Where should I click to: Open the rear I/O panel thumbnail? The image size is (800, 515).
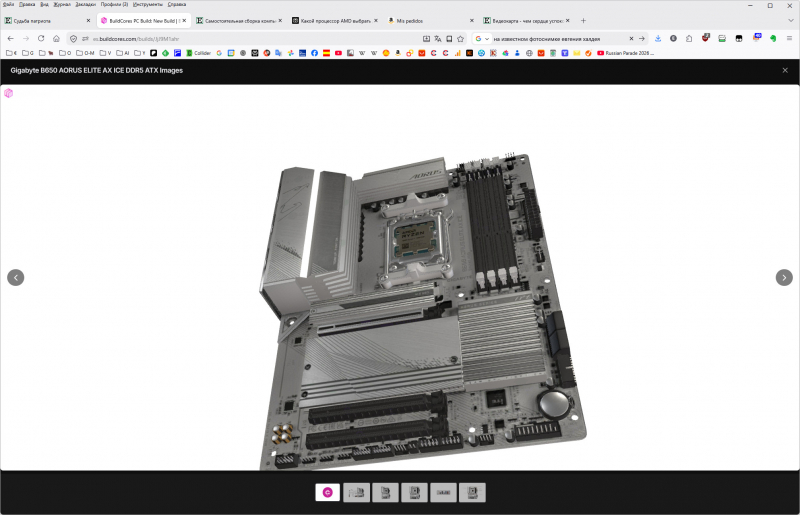coord(443,492)
